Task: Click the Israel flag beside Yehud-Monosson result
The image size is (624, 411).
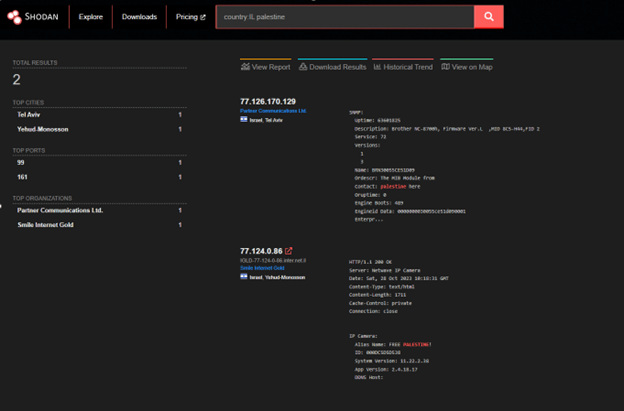Action: pyautogui.click(x=244, y=277)
